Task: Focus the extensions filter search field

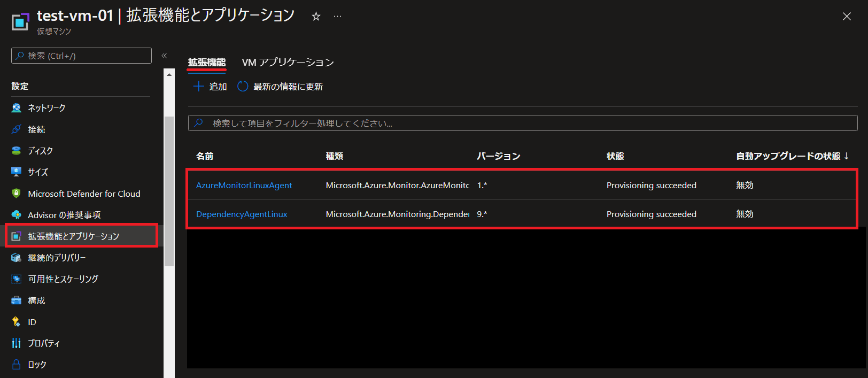Action: [x=523, y=123]
